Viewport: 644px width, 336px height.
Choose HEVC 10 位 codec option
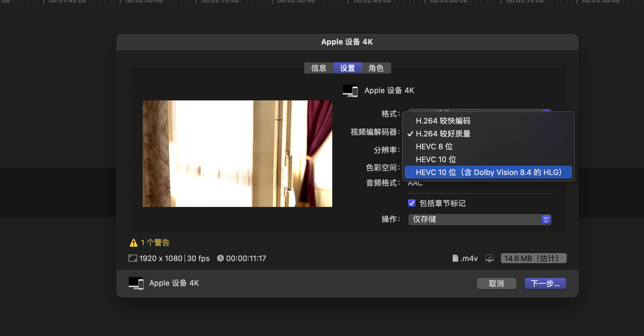point(488,160)
